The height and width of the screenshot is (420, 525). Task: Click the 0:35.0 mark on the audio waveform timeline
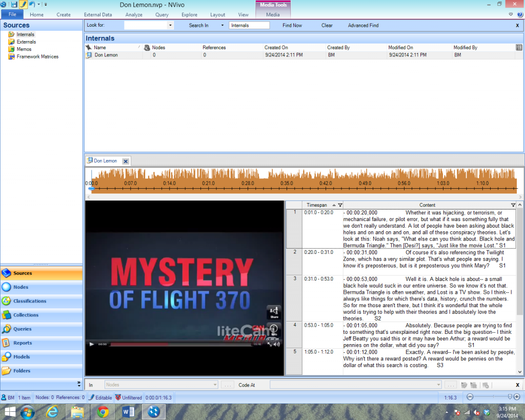point(287,183)
